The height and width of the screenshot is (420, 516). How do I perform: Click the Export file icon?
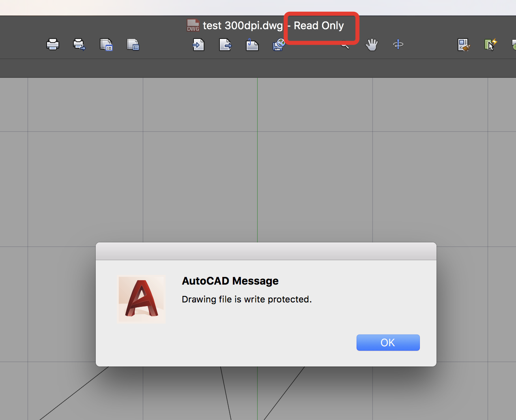[225, 44]
